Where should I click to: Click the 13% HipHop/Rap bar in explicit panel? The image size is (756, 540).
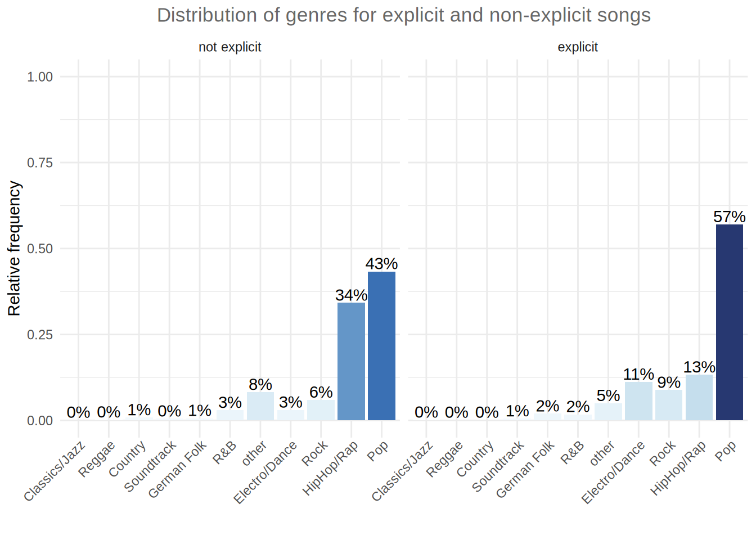pos(699,397)
